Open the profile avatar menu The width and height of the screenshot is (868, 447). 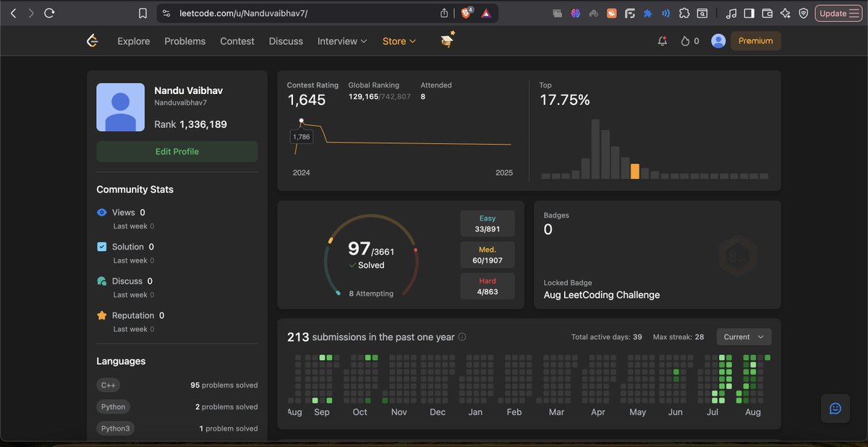[718, 41]
